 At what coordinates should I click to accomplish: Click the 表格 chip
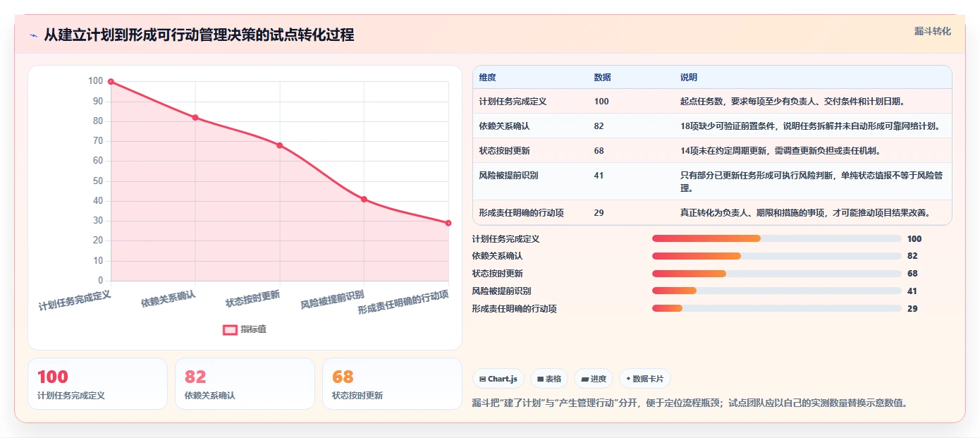tap(549, 379)
